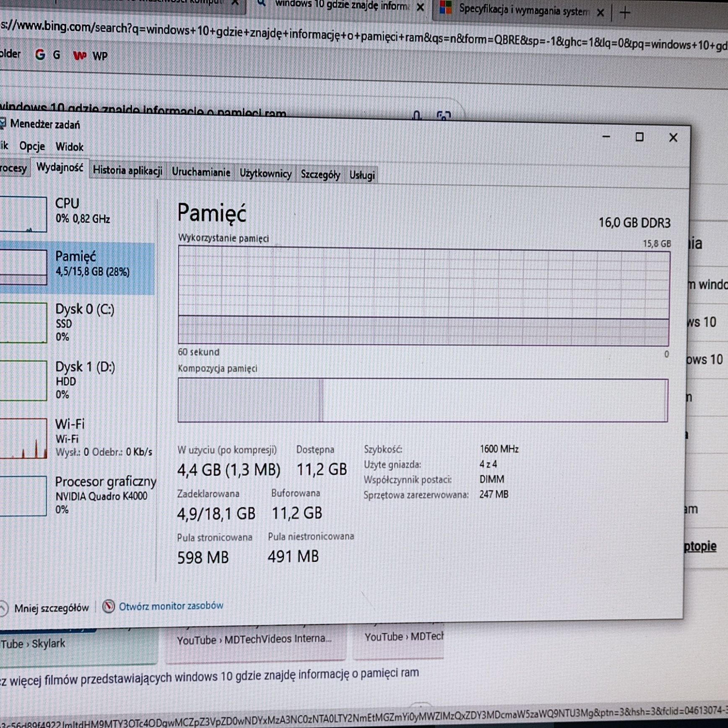Close the windows 10 gdzie znajdę tab

click(x=421, y=8)
